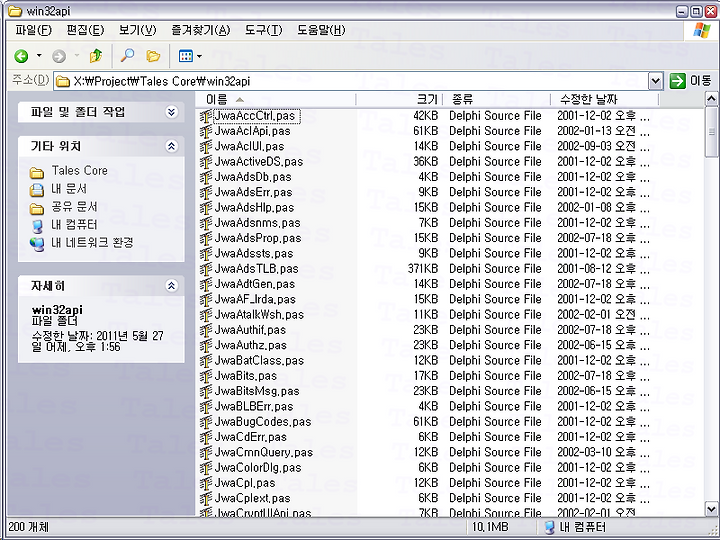The image size is (720, 540).
Task: Open the 도움말(H) menu
Action: (321, 30)
